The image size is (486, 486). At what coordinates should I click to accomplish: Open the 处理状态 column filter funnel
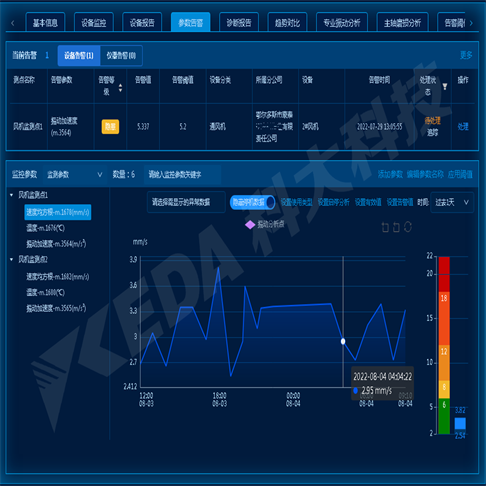pyautogui.click(x=445, y=86)
